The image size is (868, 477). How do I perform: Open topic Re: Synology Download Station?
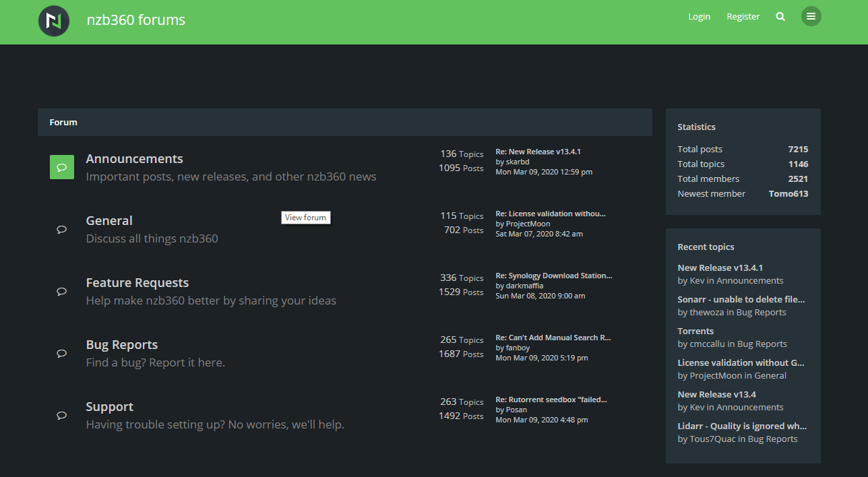(553, 275)
